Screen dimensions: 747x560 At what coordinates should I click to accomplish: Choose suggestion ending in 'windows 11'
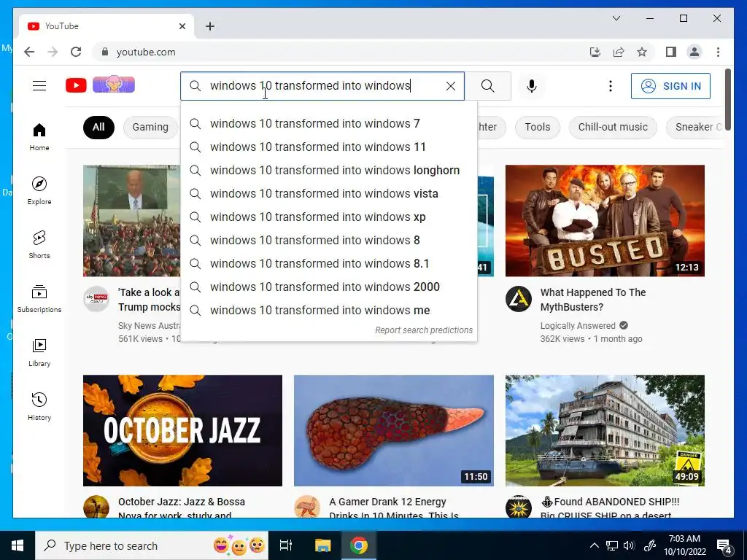(329, 147)
